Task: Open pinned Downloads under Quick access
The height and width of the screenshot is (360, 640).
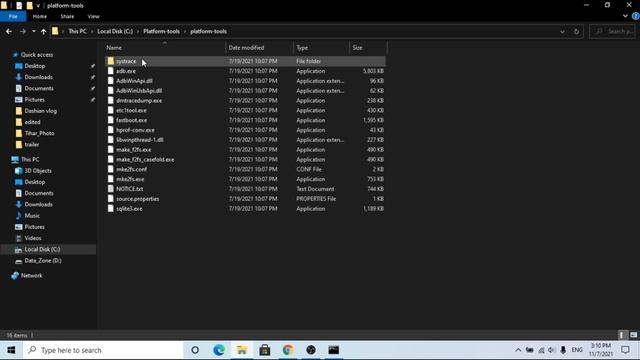Action: [38, 77]
